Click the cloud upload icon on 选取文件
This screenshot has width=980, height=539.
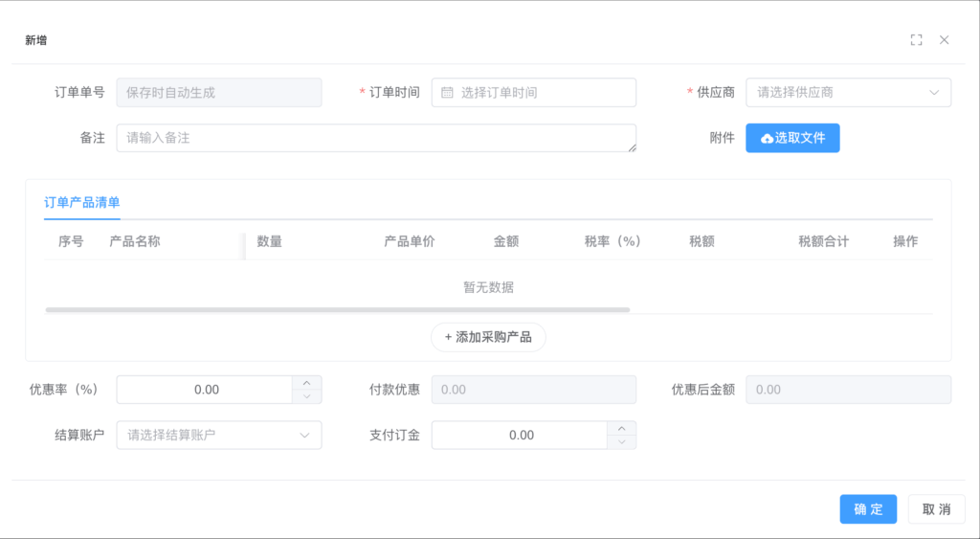click(767, 139)
